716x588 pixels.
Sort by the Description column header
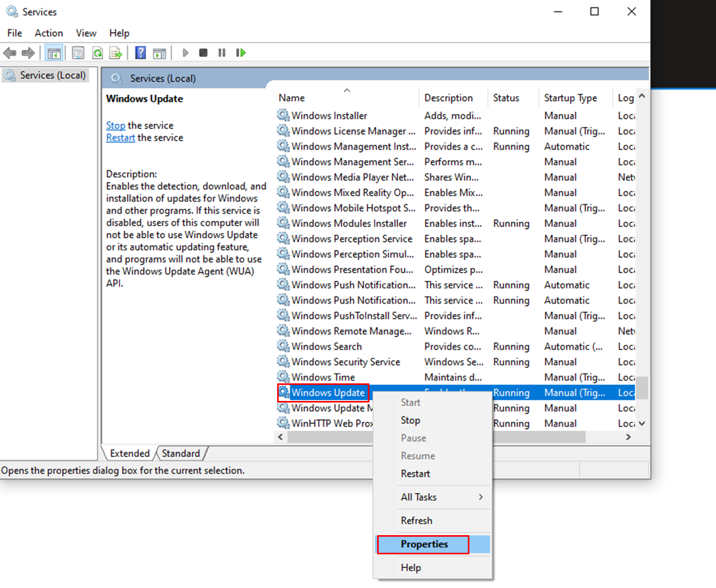click(x=453, y=97)
